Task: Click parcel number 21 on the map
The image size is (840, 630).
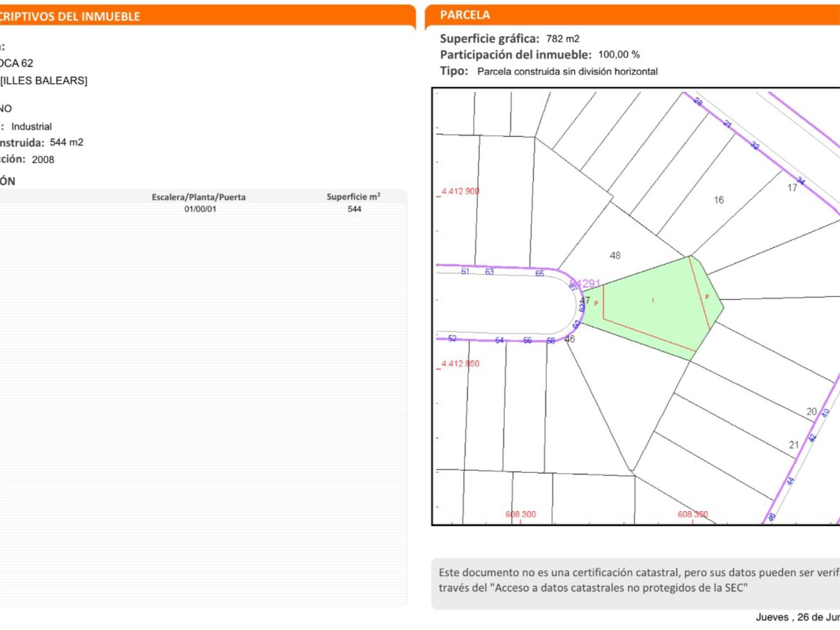Action: point(794,445)
